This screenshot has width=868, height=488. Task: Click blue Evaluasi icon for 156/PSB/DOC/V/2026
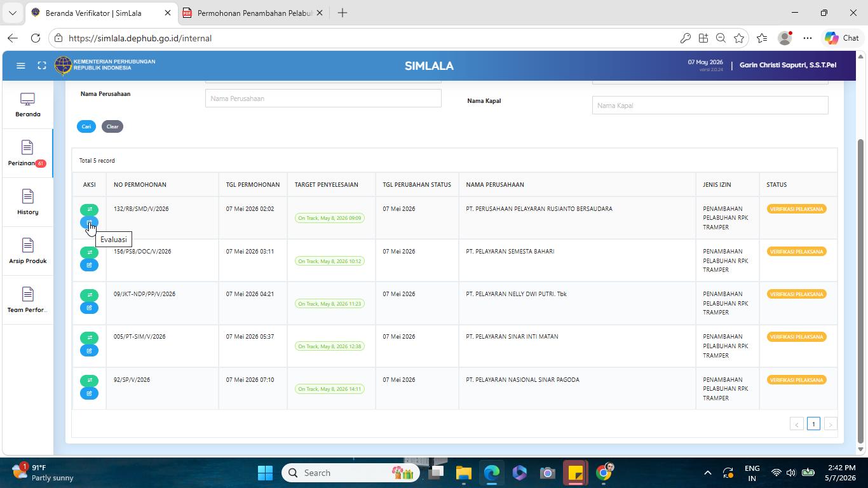point(89,265)
